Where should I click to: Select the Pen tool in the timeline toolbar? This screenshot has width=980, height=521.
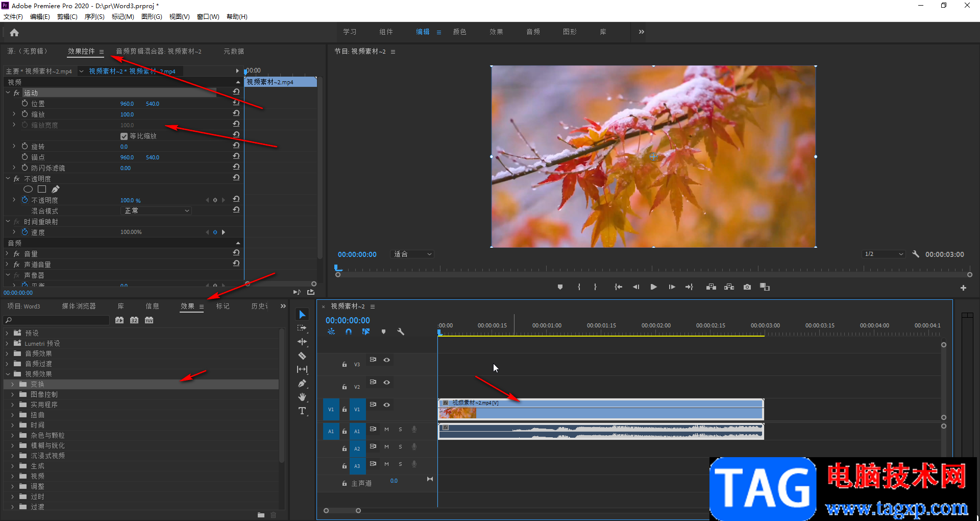tap(302, 383)
